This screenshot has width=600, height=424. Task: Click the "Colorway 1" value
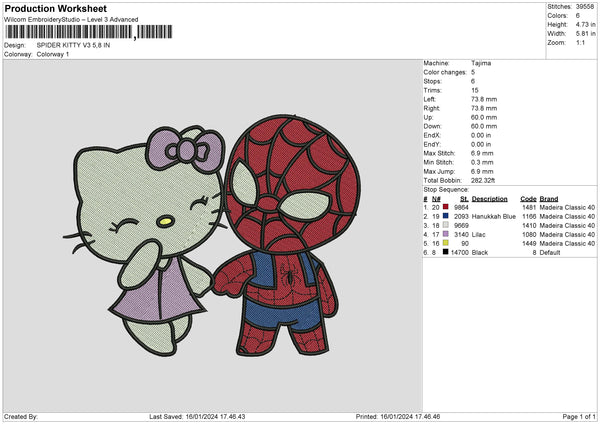coord(53,54)
